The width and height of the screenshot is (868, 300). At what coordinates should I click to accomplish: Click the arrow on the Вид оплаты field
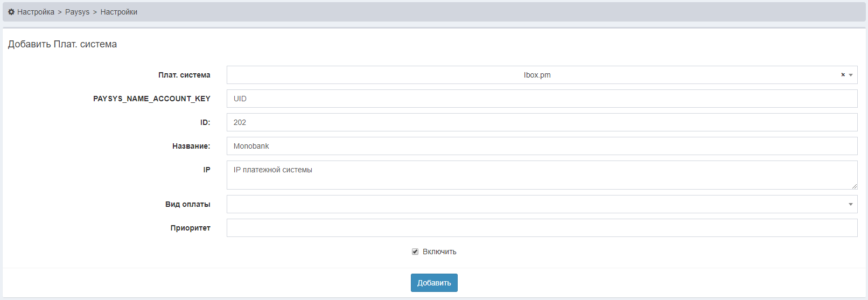click(851, 204)
